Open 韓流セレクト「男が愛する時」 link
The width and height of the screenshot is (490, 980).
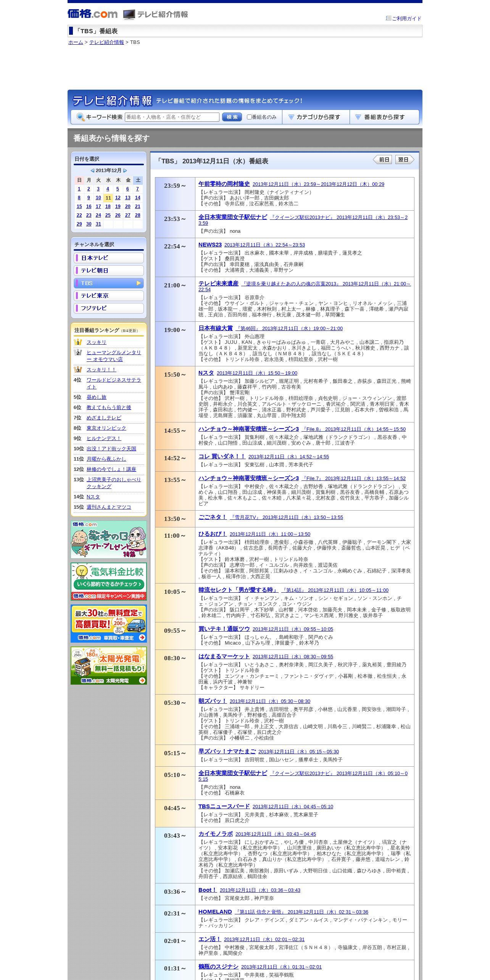pyautogui.click(x=239, y=590)
